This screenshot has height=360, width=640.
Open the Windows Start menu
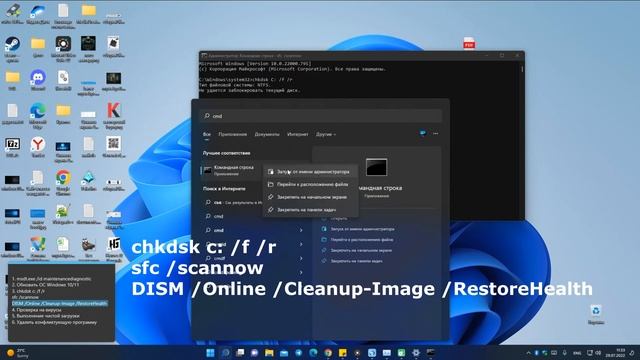coord(211,353)
